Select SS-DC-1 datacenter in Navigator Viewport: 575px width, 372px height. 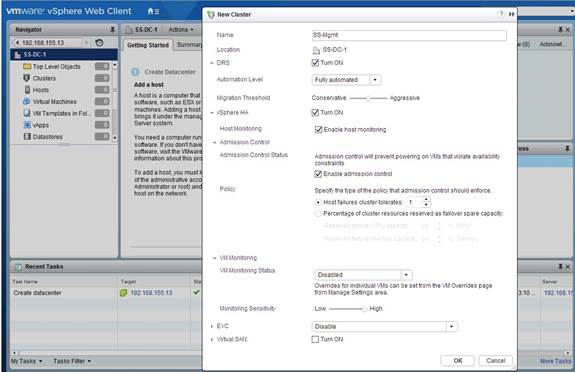point(64,54)
